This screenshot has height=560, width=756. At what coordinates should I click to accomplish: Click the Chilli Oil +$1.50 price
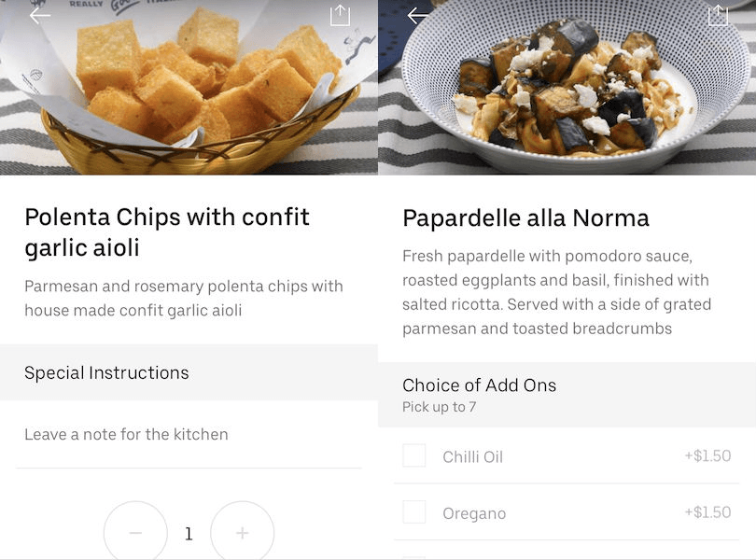click(x=707, y=456)
